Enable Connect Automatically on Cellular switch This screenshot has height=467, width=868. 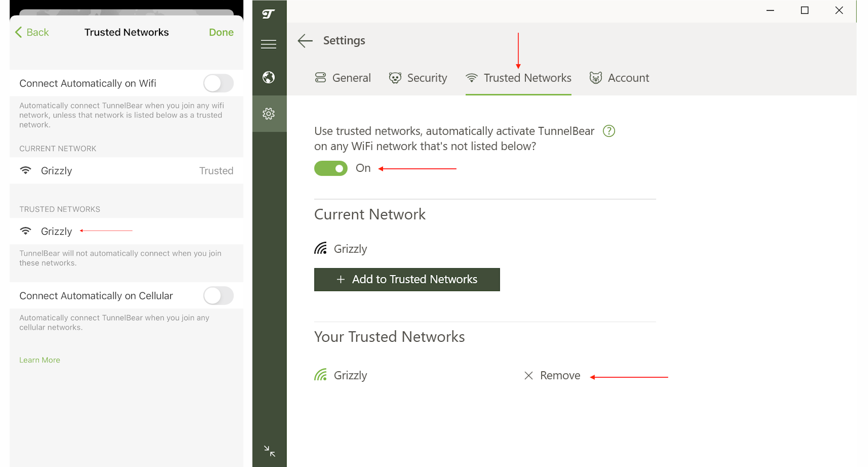coord(218,296)
